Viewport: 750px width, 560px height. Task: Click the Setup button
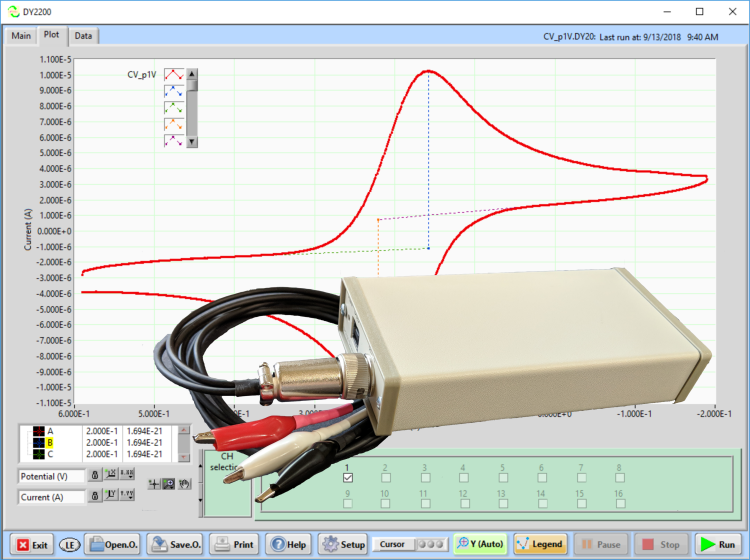343,545
